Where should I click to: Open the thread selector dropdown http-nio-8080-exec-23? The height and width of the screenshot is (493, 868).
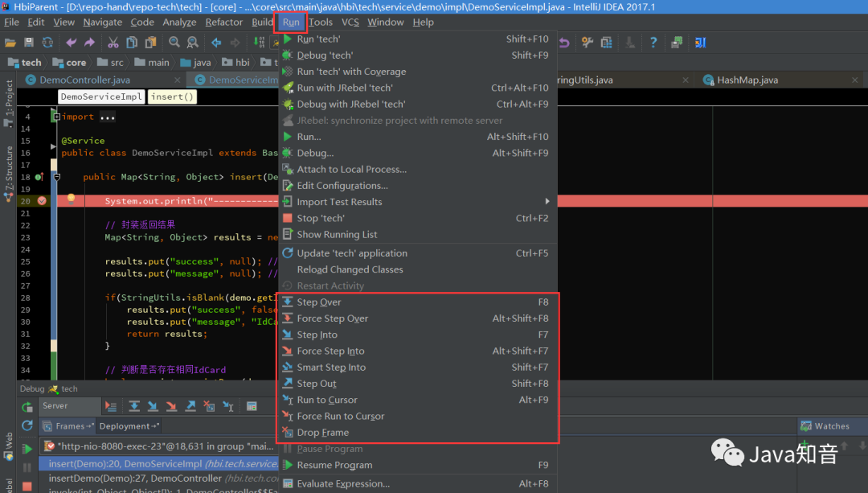[x=159, y=446]
